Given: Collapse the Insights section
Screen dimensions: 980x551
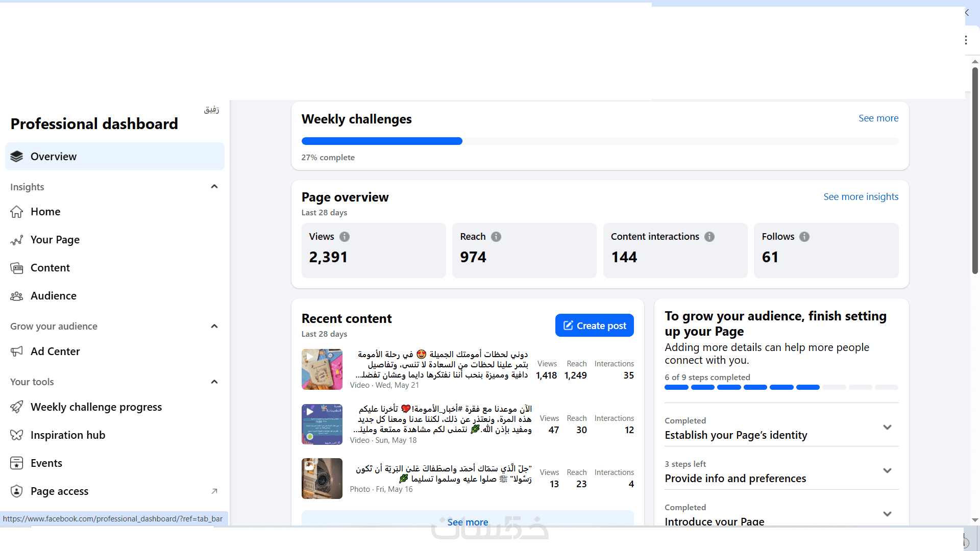Looking at the screenshot, I should [214, 187].
